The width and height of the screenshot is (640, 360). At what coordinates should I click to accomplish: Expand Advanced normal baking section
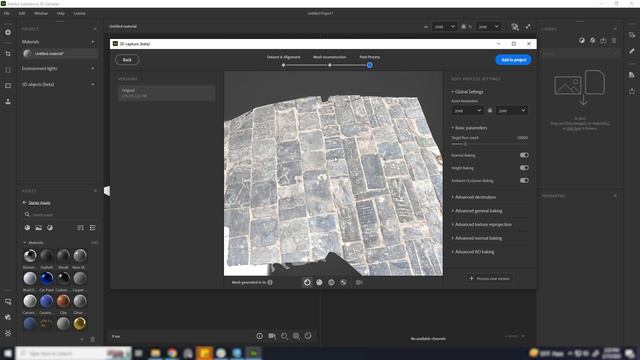[x=476, y=238]
